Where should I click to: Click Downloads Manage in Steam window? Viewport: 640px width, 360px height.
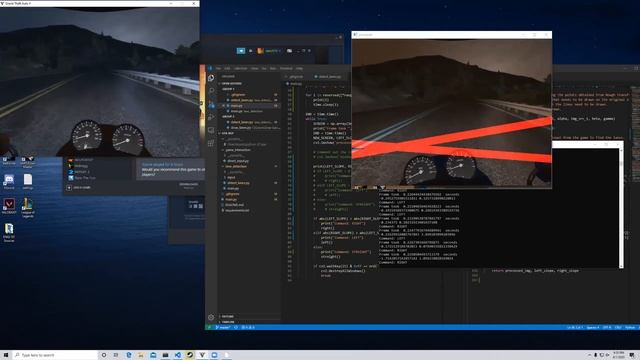[x=189, y=186]
